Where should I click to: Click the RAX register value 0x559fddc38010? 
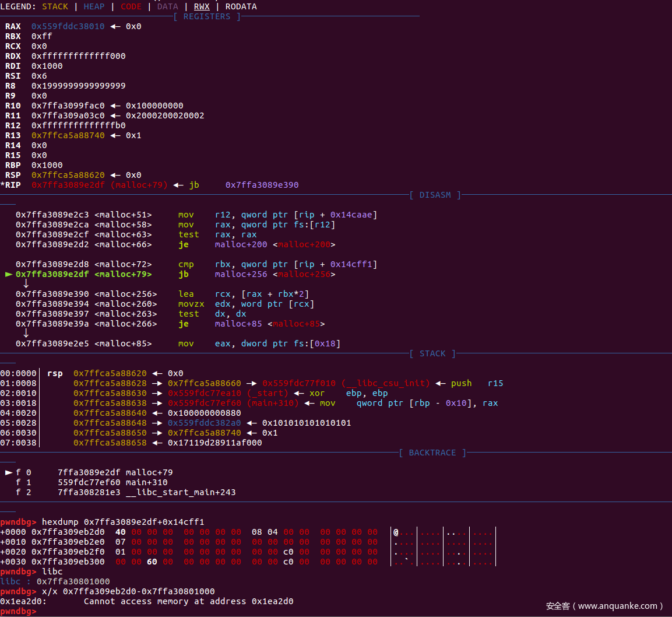click(68, 26)
